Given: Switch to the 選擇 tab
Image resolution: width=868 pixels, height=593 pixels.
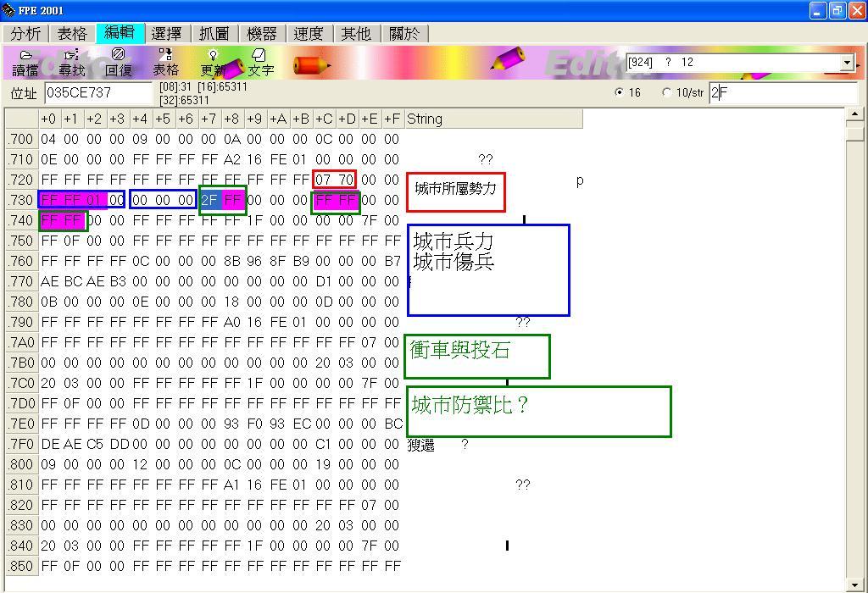Looking at the screenshot, I should click(x=167, y=34).
